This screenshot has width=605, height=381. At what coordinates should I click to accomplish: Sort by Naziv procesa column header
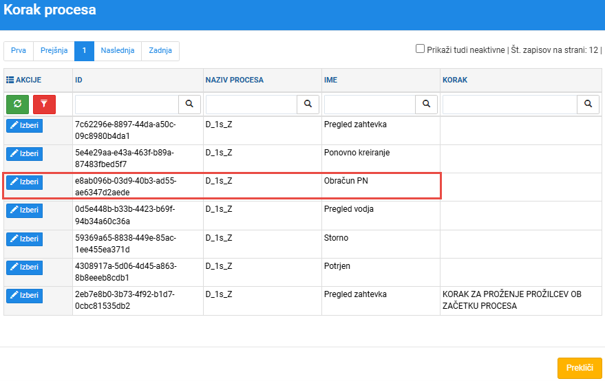click(234, 80)
